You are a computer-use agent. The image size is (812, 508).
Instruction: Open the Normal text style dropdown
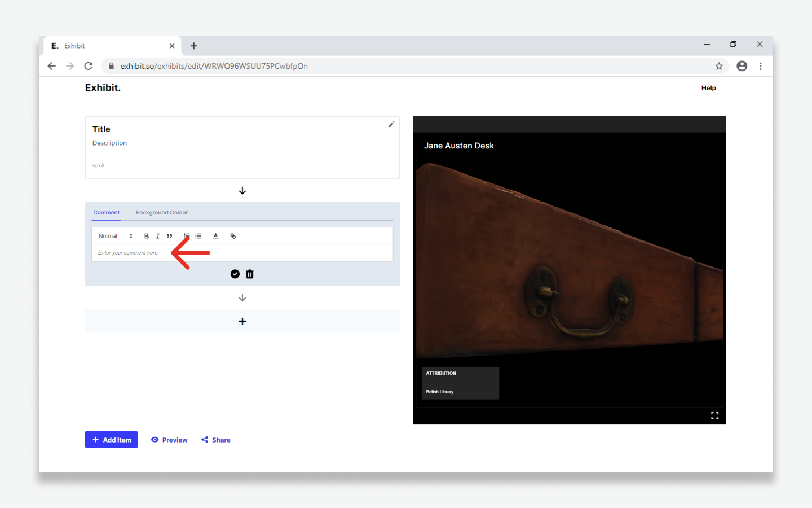tap(115, 236)
